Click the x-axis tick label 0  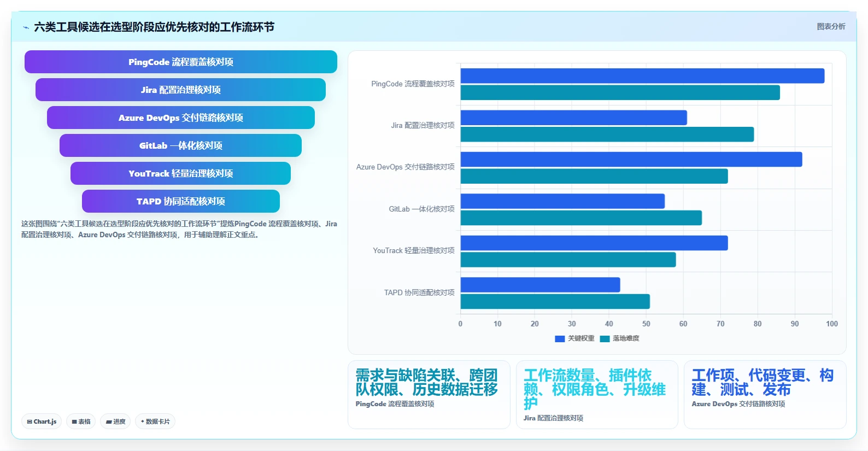pyautogui.click(x=460, y=324)
